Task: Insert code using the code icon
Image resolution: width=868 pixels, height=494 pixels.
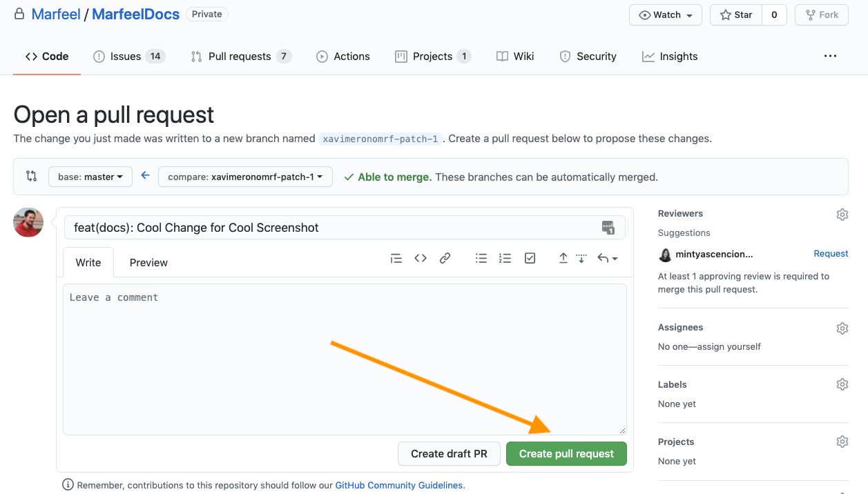Action: (x=421, y=258)
